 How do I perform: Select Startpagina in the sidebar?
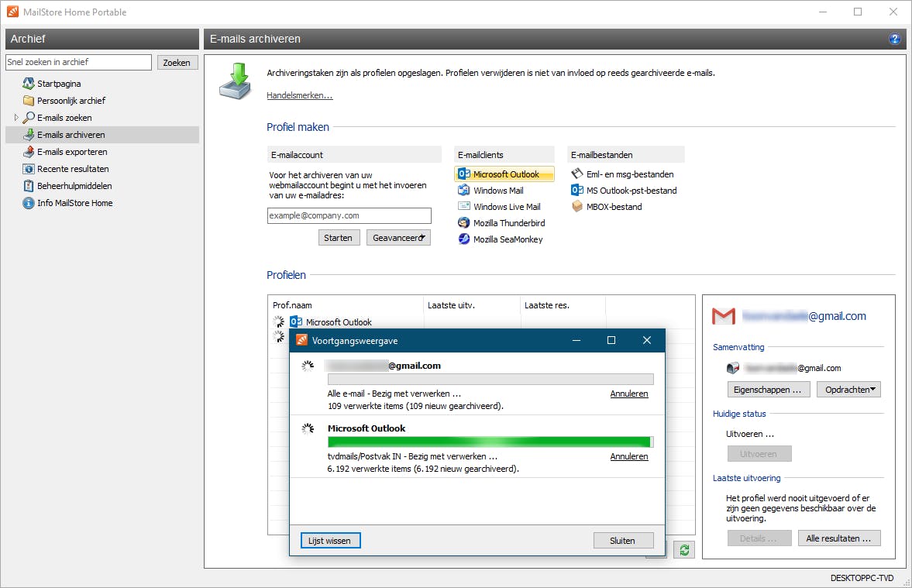tap(59, 84)
